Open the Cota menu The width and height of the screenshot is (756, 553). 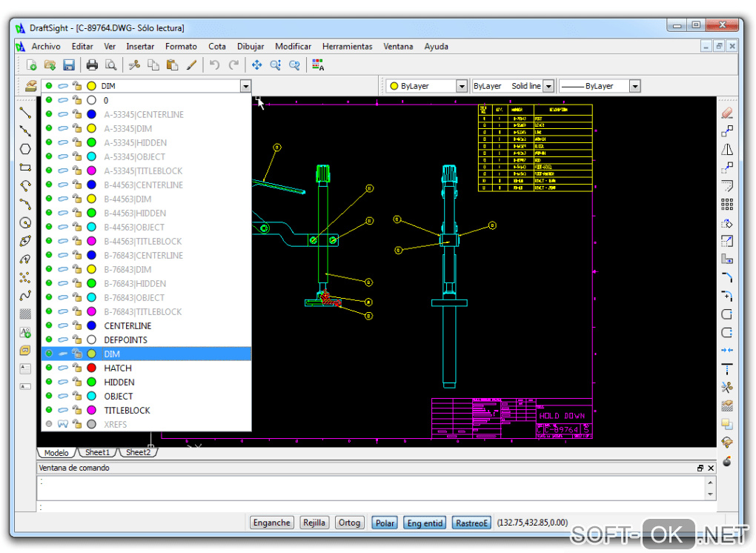coord(217,46)
